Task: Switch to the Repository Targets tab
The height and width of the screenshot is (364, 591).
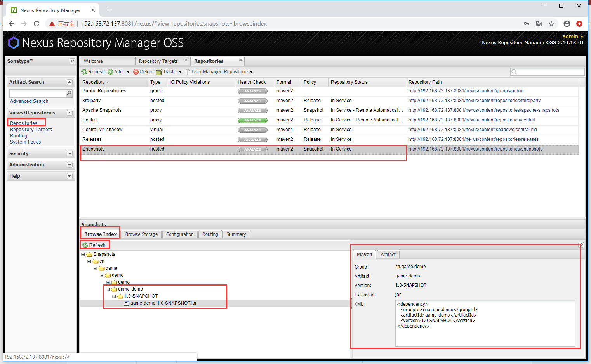Action: [158, 61]
